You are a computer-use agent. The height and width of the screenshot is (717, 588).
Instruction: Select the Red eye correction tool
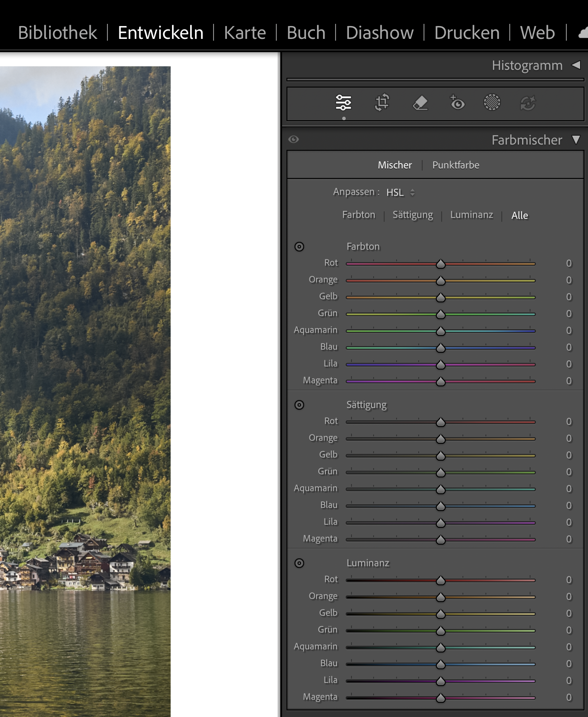(457, 103)
